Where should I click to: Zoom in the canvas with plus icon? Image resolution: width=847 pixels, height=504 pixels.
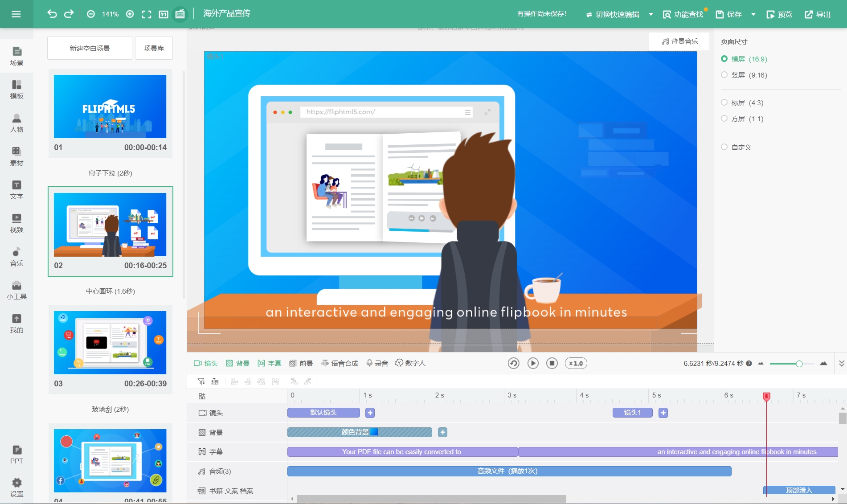pos(130,14)
